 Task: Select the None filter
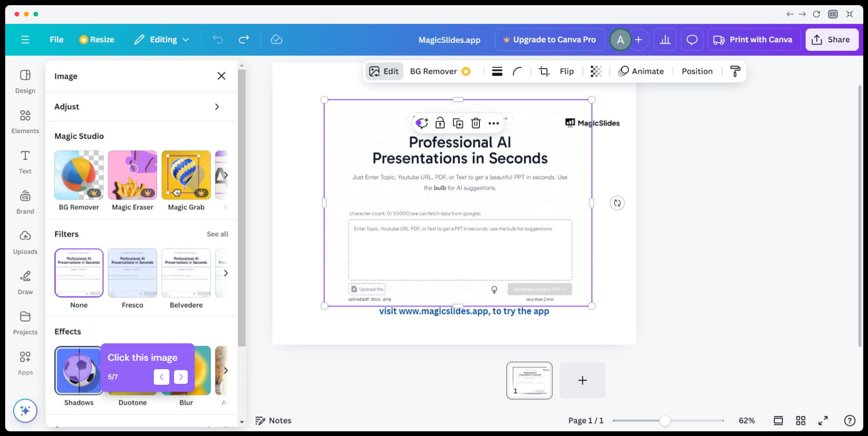(x=79, y=273)
